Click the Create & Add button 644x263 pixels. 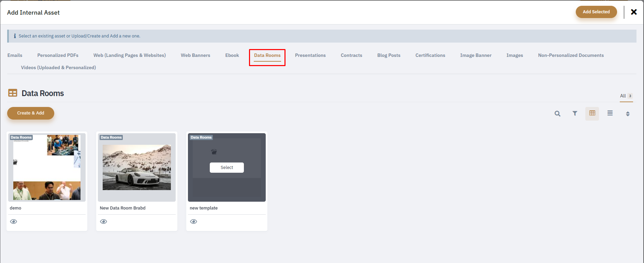(x=31, y=113)
